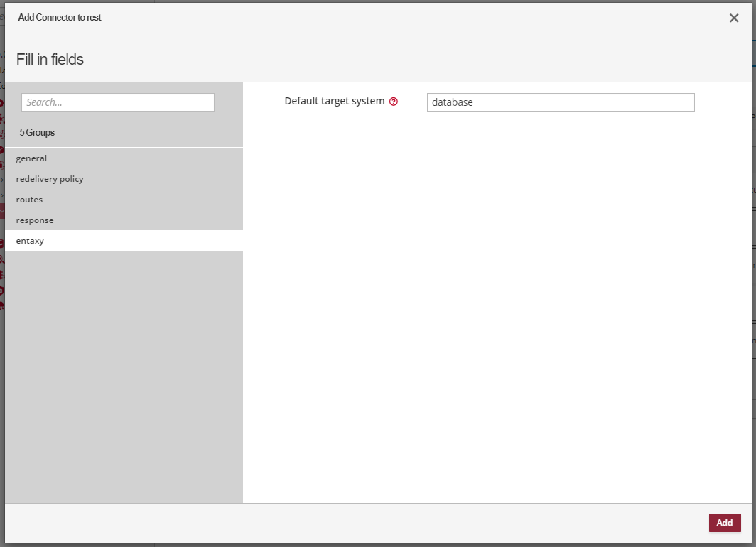Click the Fill in fields heading
Image resolution: width=756 pixels, height=547 pixels.
coord(50,60)
